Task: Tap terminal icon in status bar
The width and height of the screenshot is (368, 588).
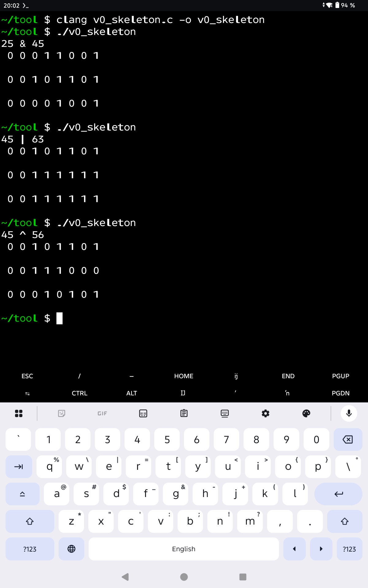Action: point(25,6)
